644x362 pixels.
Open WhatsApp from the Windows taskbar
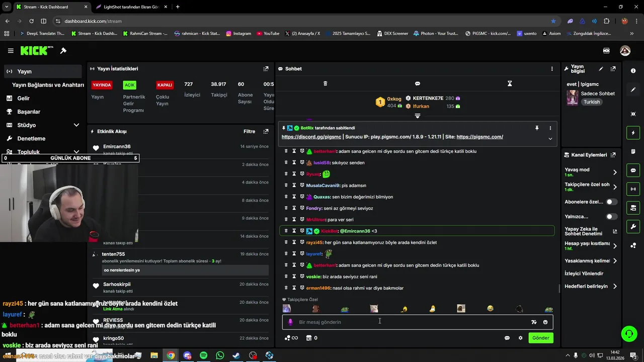220,355
